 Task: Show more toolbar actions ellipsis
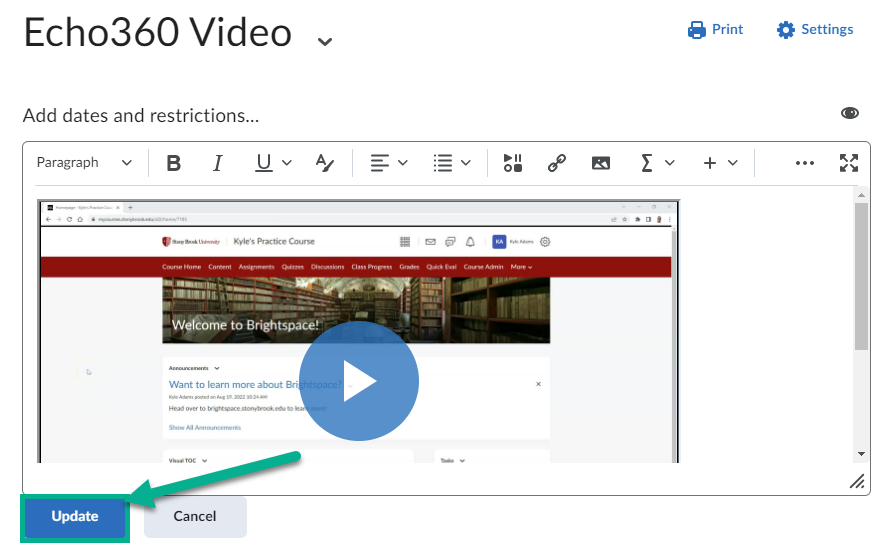click(x=804, y=163)
